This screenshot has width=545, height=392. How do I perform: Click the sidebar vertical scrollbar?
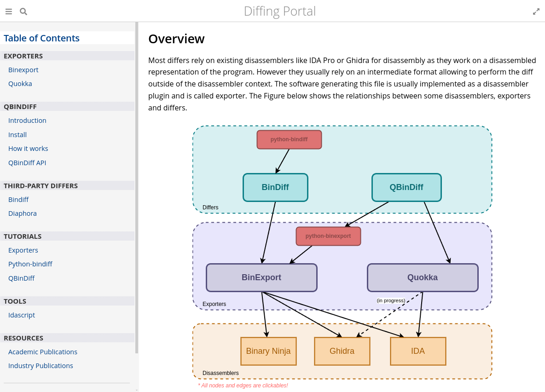(x=137, y=188)
